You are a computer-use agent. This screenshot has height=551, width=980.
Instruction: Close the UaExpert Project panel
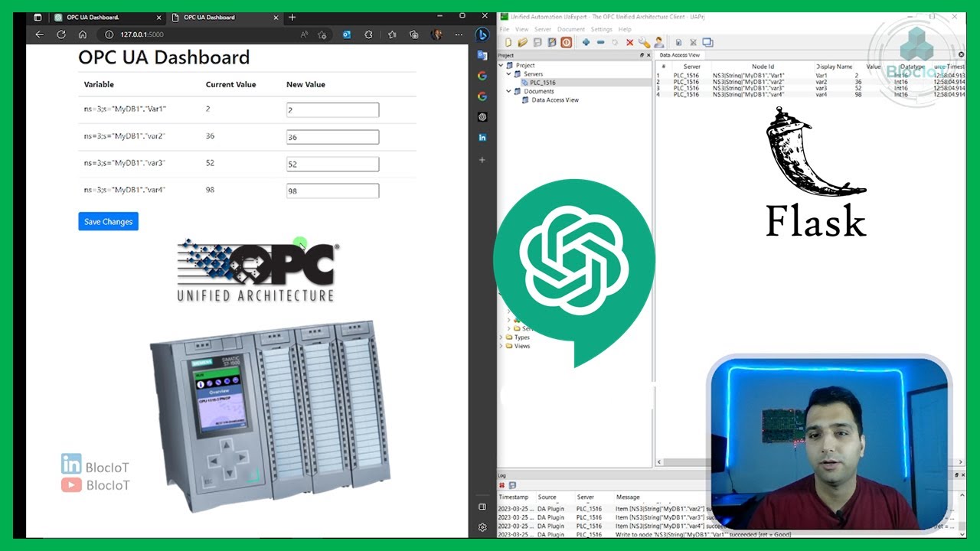648,55
